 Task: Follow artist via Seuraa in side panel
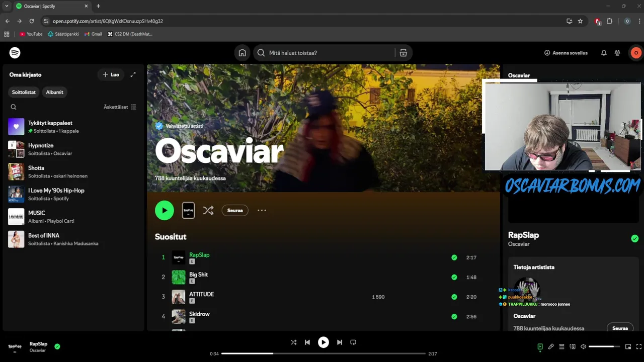(620, 328)
